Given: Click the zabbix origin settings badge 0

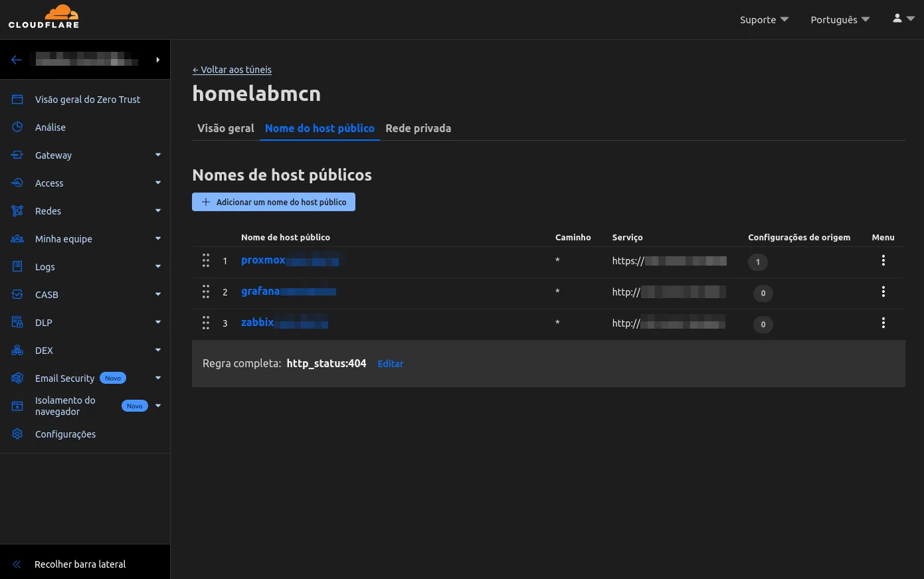Looking at the screenshot, I should (x=763, y=324).
